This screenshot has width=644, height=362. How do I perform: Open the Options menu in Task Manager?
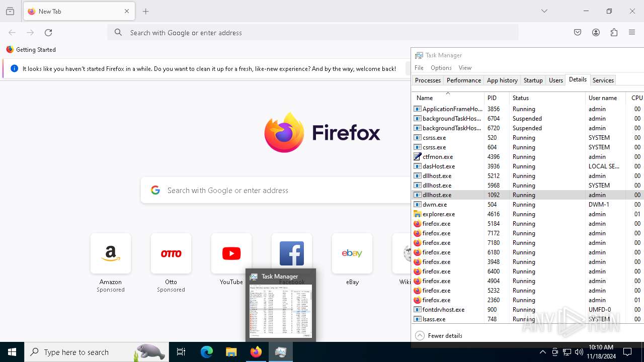[441, 67]
